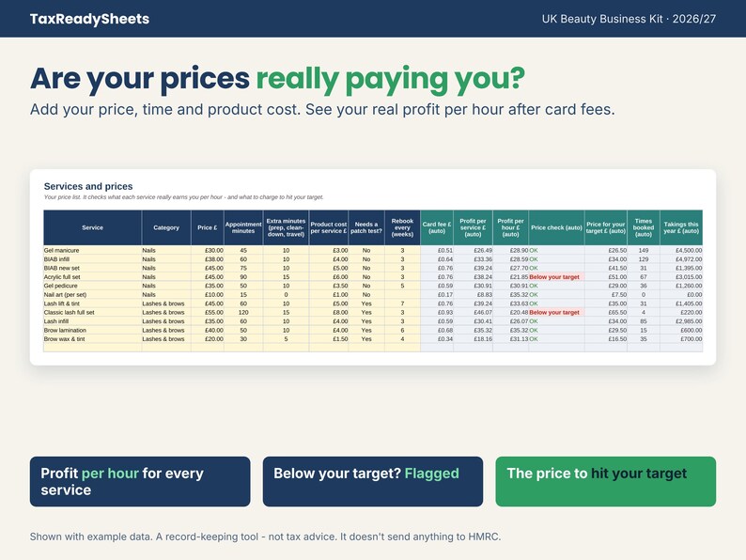Click the 'Brow wax & tint' service cell
The image size is (746, 560).
92,339
